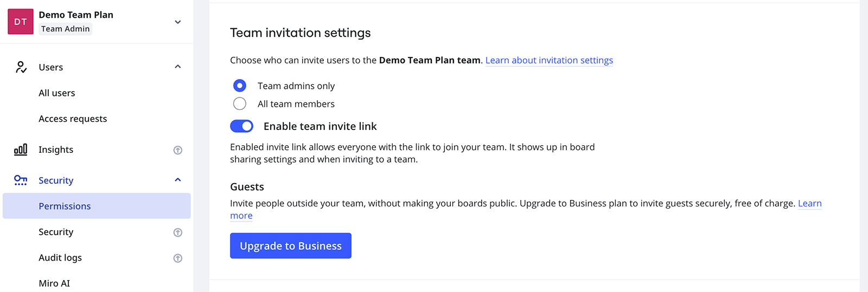Open the Demo Team Plan dropdown chevron
868x292 pixels.
click(x=177, y=22)
